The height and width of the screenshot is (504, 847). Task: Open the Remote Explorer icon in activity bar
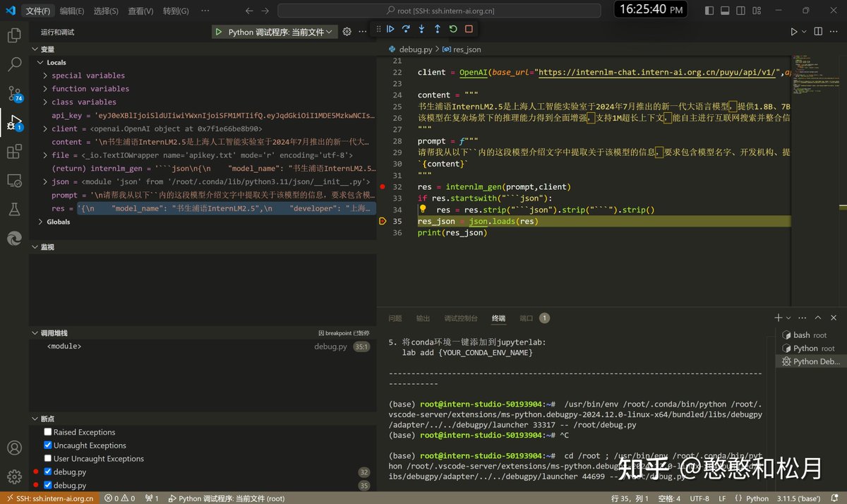(x=14, y=181)
